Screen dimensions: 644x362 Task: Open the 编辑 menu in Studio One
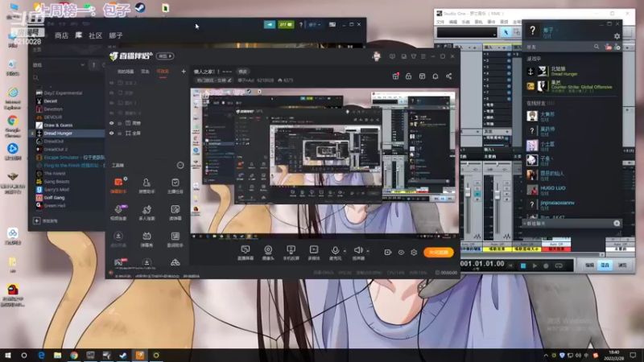coord(453,22)
